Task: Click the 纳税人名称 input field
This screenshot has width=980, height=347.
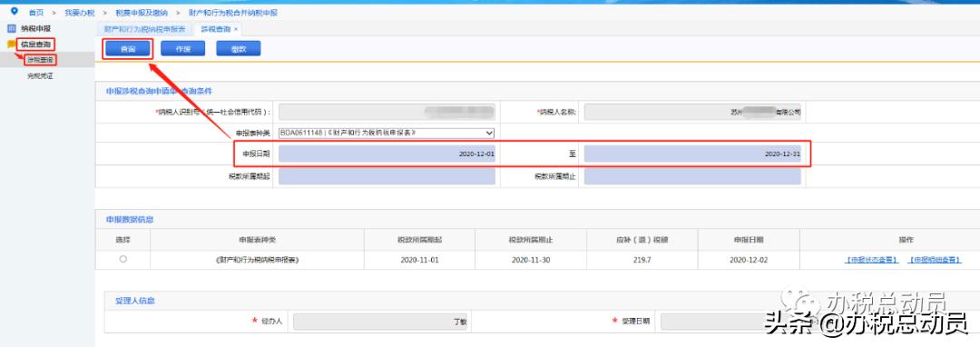Action: coord(692,113)
